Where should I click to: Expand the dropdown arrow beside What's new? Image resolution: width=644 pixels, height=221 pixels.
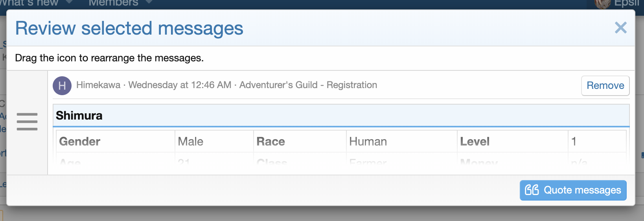[x=70, y=2]
